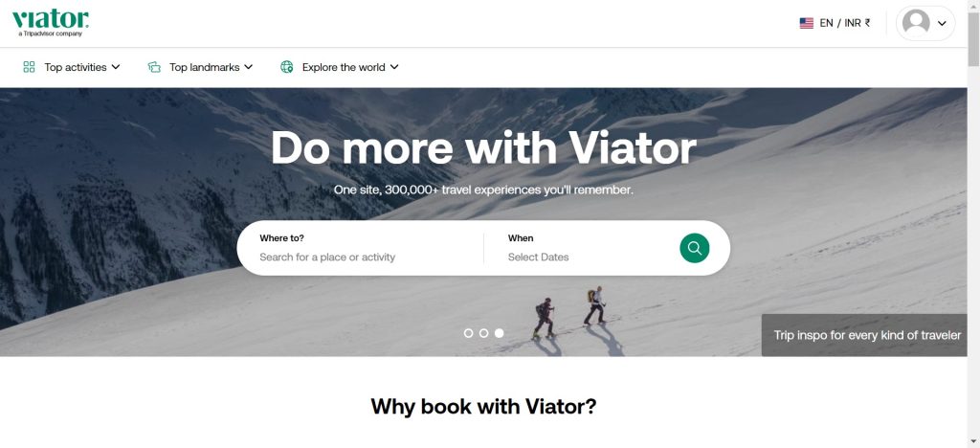Open the Viator logo homepage link
Screen dimensions: 980x448
pos(50,23)
